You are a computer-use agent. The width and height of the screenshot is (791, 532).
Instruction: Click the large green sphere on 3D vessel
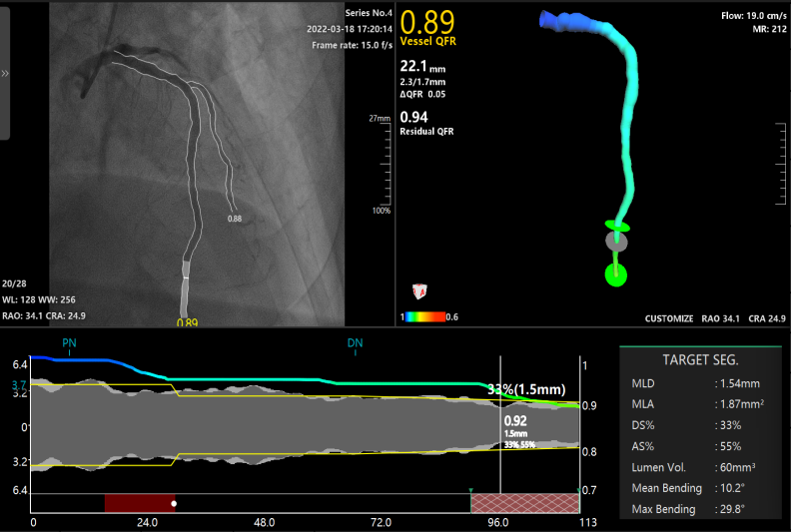click(x=616, y=274)
